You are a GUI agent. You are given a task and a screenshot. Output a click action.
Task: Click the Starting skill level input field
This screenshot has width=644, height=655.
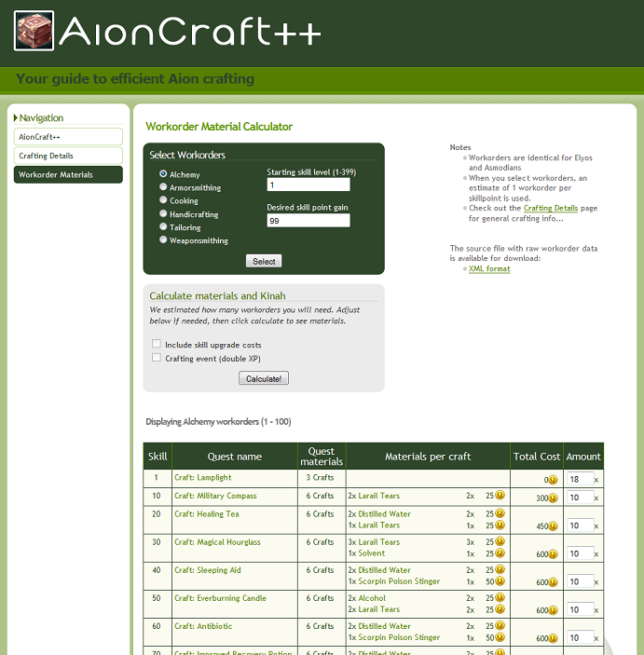tap(308, 184)
